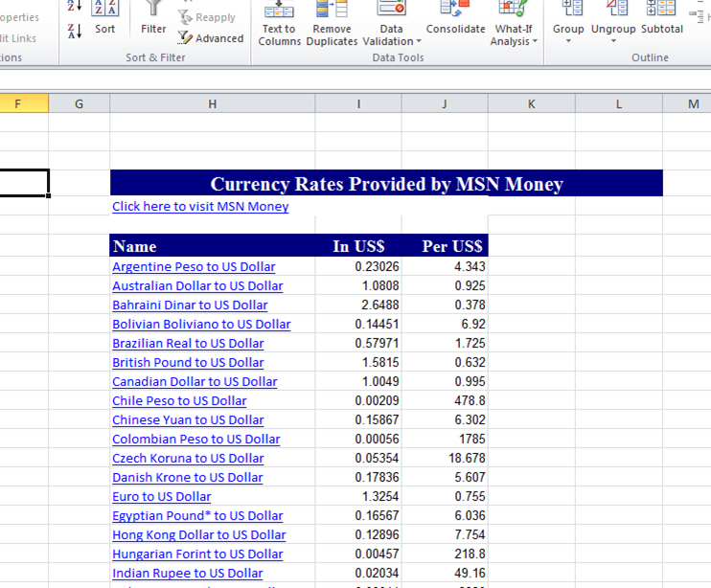Select cell with value 18.678
Image resolution: width=711 pixels, height=588 pixels.
click(445, 458)
